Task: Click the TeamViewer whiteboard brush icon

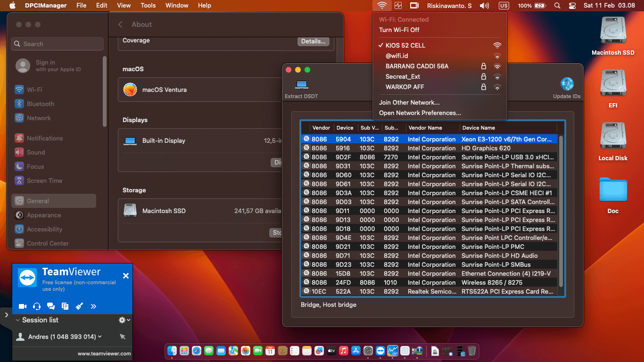Action: coord(79,306)
